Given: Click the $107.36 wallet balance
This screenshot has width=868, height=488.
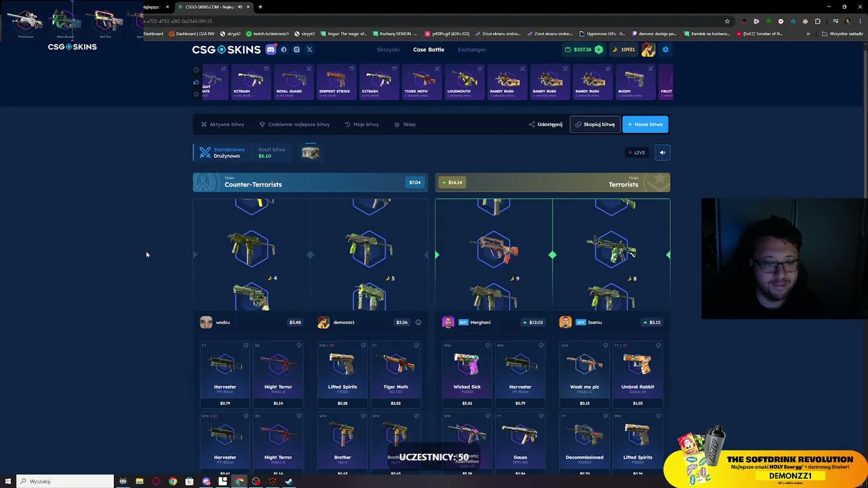Looking at the screenshot, I should click(583, 49).
